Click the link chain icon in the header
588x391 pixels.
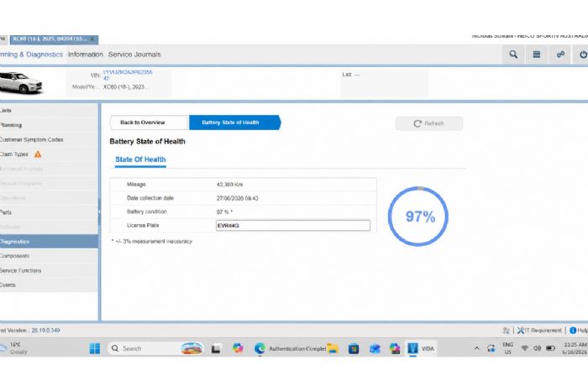[x=560, y=55]
